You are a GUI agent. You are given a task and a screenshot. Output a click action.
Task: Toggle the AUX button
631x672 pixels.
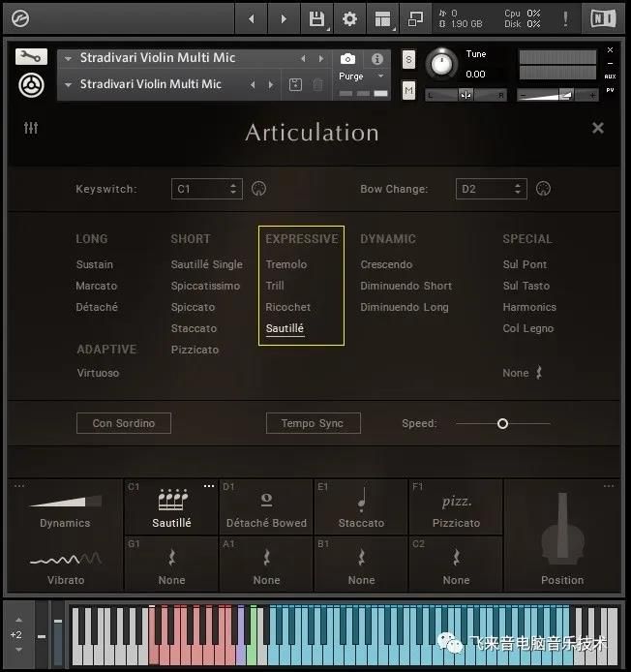610,76
